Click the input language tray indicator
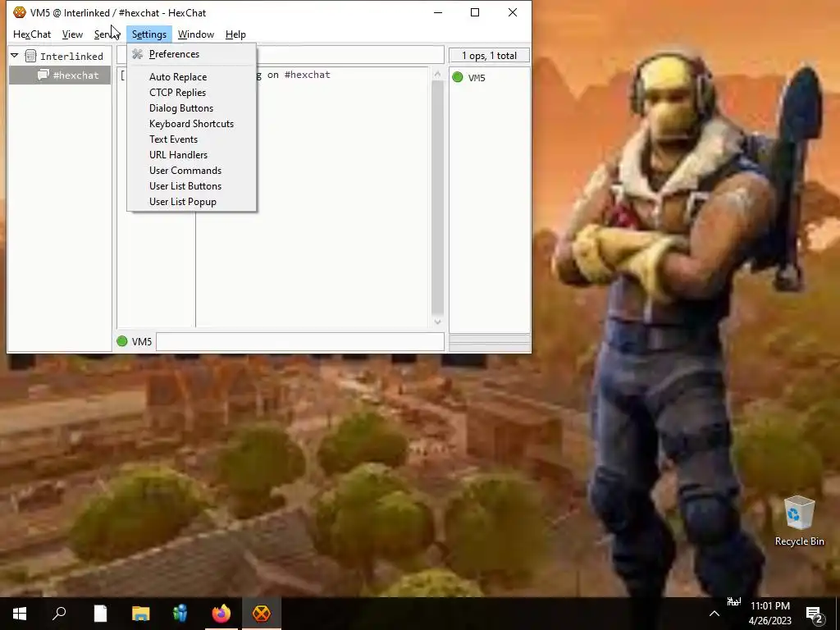 point(733,602)
